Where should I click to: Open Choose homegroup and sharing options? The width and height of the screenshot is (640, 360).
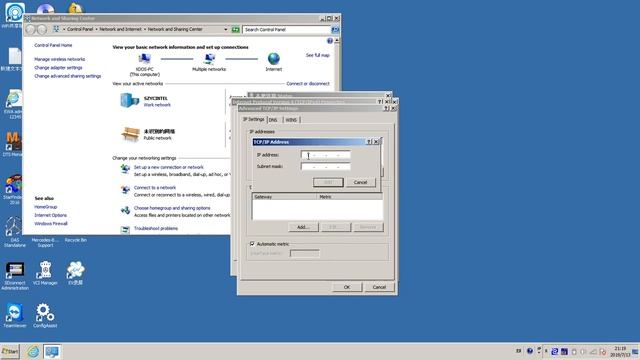point(172,208)
